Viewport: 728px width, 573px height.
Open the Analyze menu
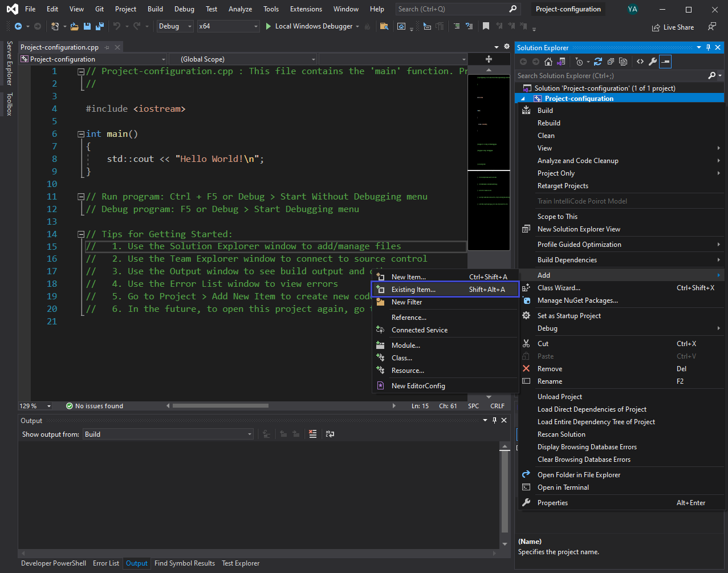tap(240, 9)
